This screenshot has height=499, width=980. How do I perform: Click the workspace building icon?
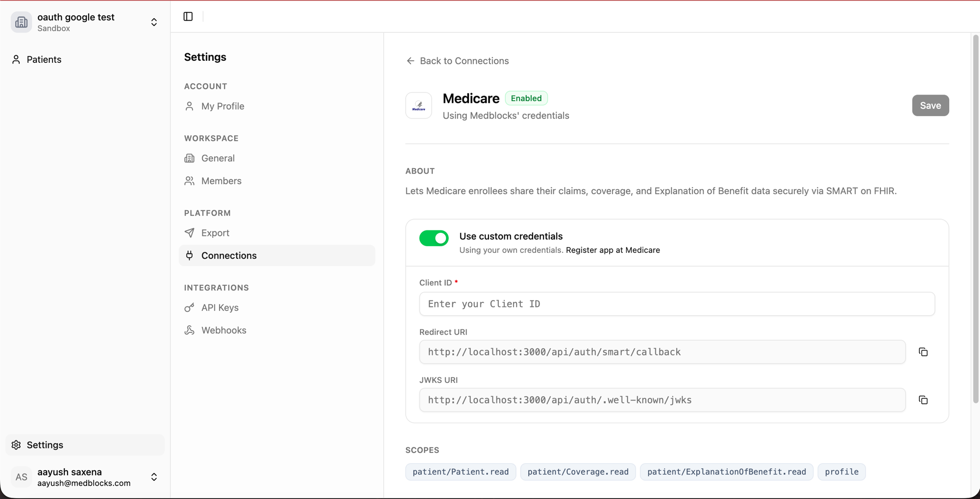click(21, 22)
